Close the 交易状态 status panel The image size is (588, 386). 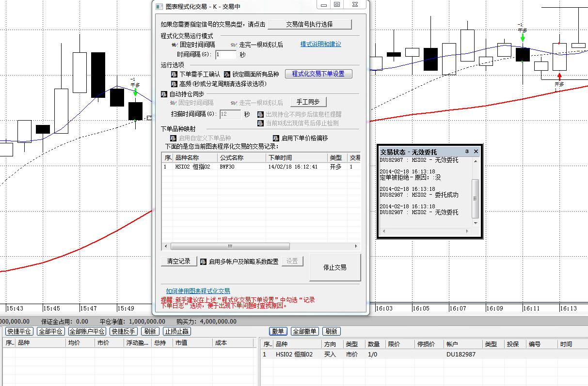(476, 152)
